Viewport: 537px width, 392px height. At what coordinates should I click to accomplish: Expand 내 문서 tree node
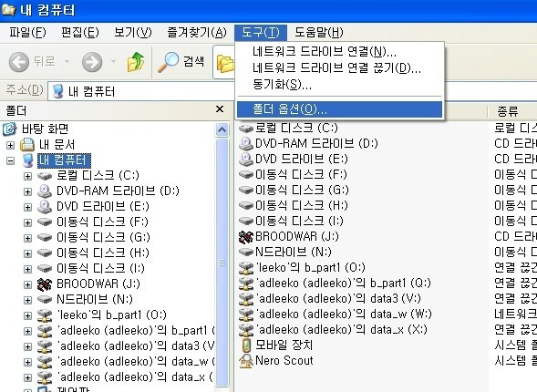pos(11,145)
